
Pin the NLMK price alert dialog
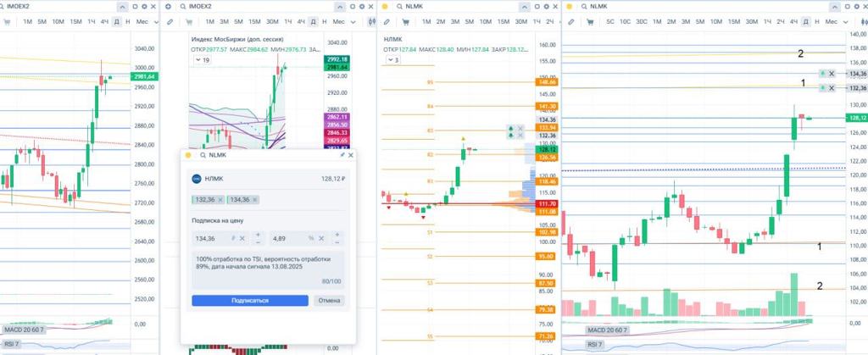pyautogui.click(x=342, y=155)
